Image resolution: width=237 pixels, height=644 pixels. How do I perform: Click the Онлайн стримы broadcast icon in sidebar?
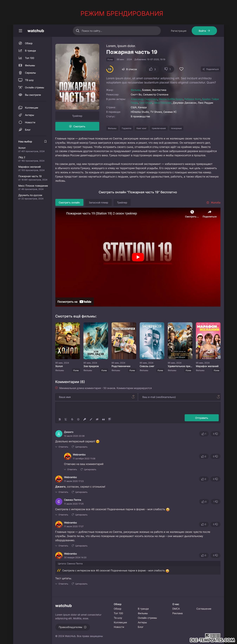(x=20, y=88)
